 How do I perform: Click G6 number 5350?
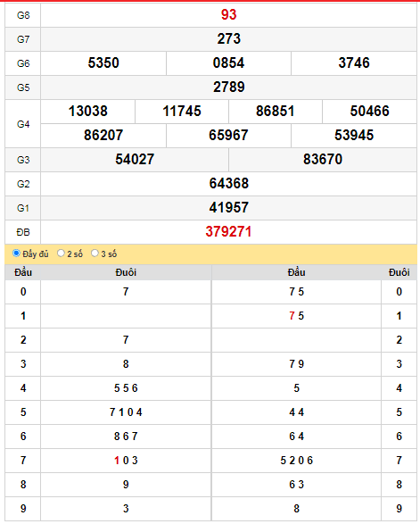tap(103, 63)
